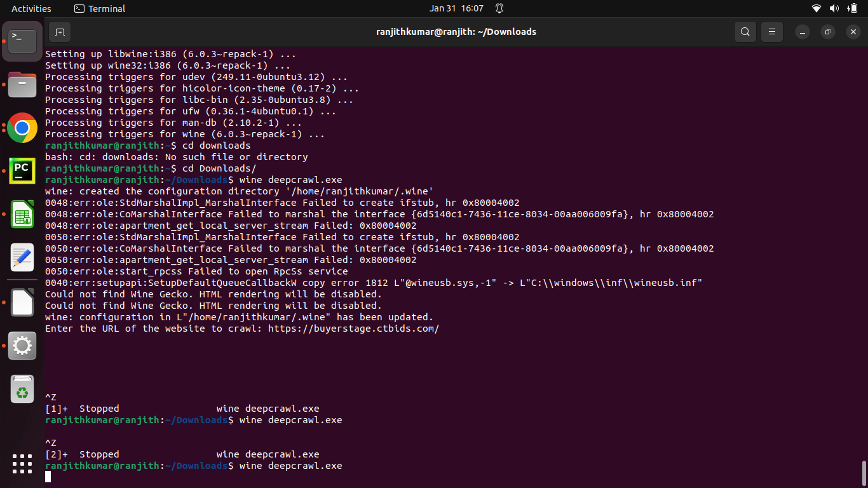This screenshot has width=868, height=488.
Task: Select the Terminal icon in the dock
Action: 22,41
